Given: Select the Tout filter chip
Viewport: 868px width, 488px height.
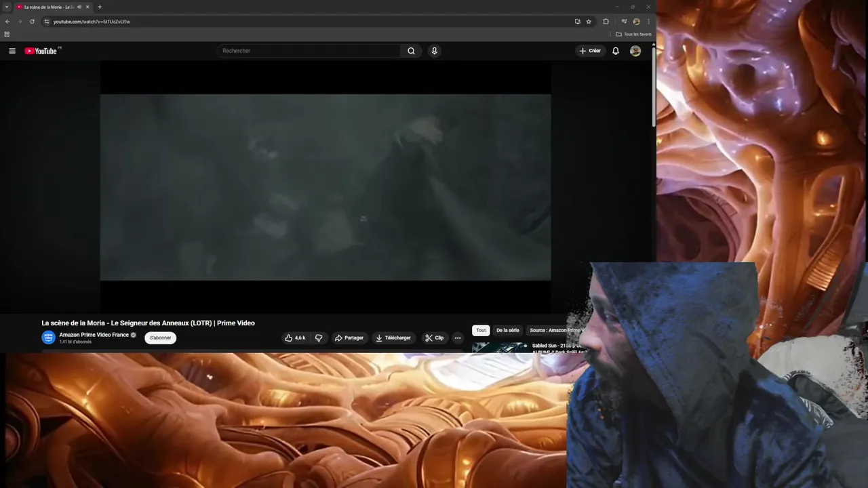Looking at the screenshot, I should coord(481,330).
